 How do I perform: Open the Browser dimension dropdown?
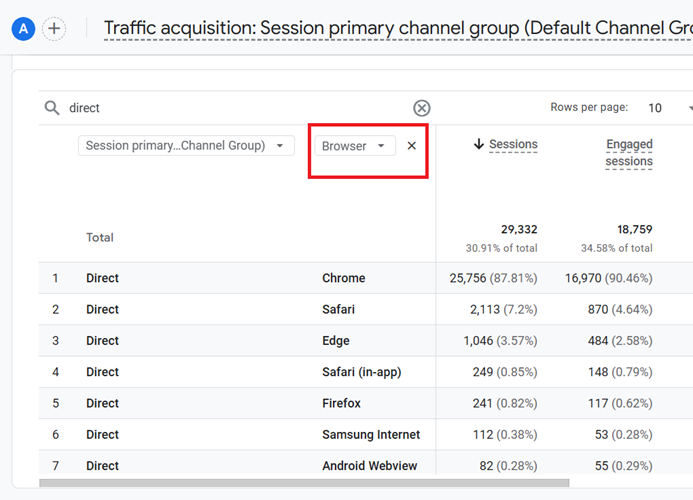tap(354, 146)
